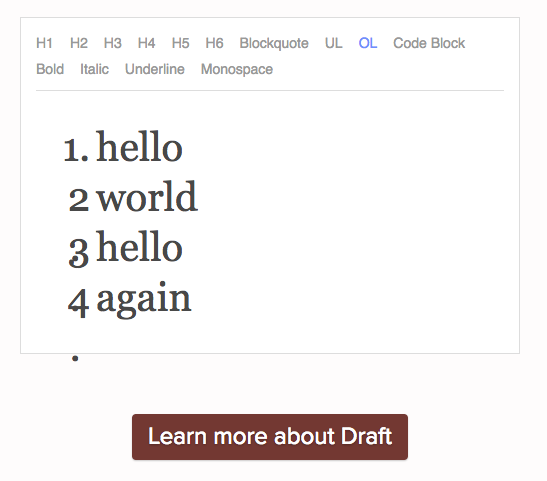Toggle Monospace inline style
This screenshot has height=481, width=547.
click(x=237, y=69)
